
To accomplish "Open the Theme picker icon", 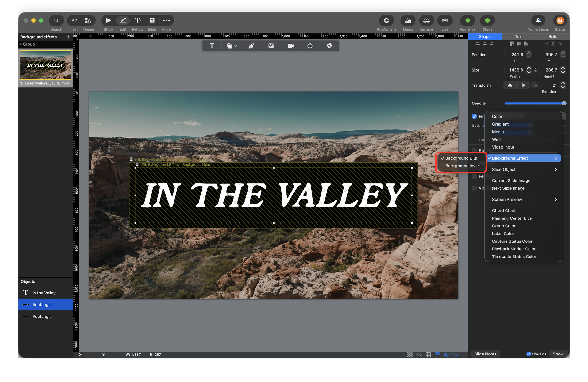I will 88,20.
